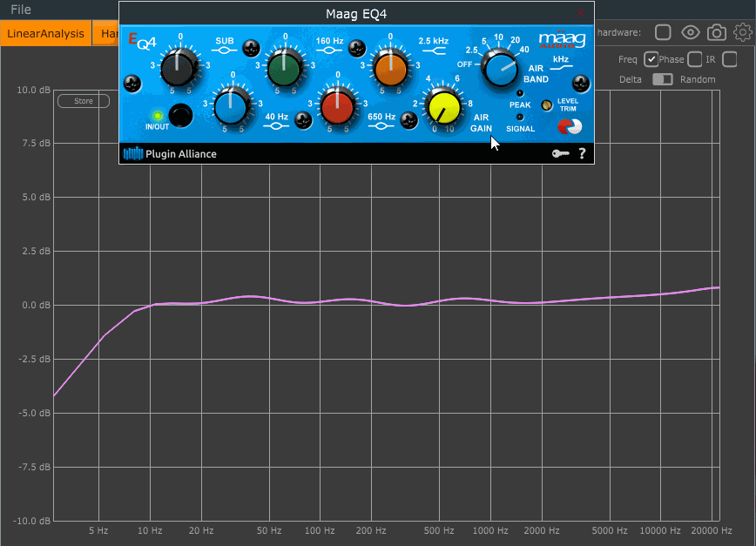
Task: Uncheck the Freq checkbox
Action: pyautogui.click(x=651, y=59)
